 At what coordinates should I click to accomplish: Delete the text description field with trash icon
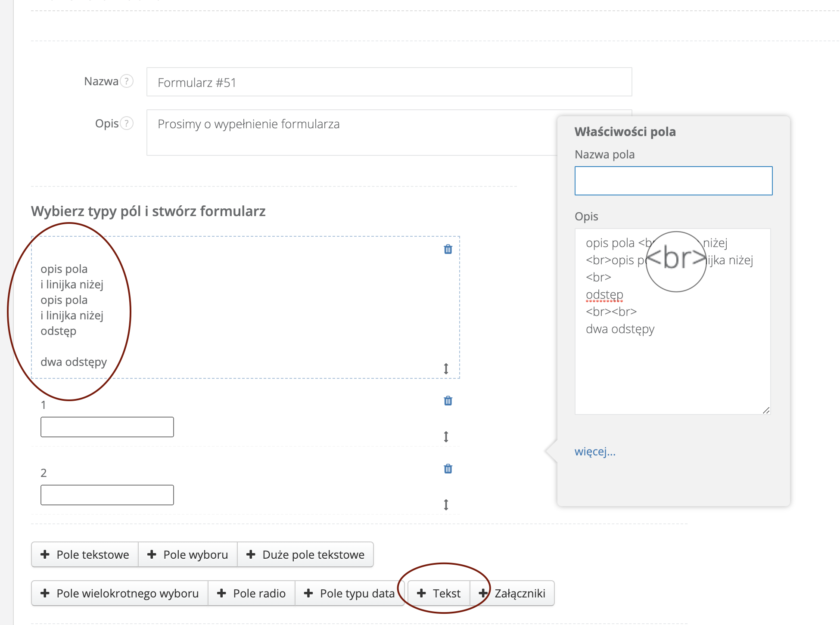[448, 249]
